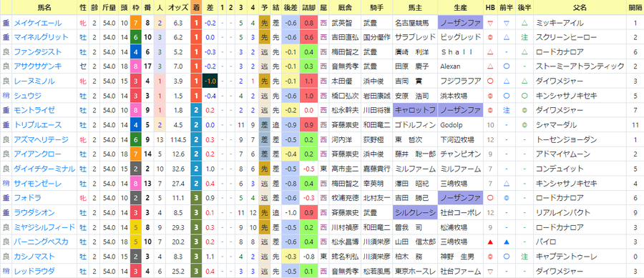Open the メイケイエール horse link
The width and height of the screenshot is (644, 278).
coord(37,23)
